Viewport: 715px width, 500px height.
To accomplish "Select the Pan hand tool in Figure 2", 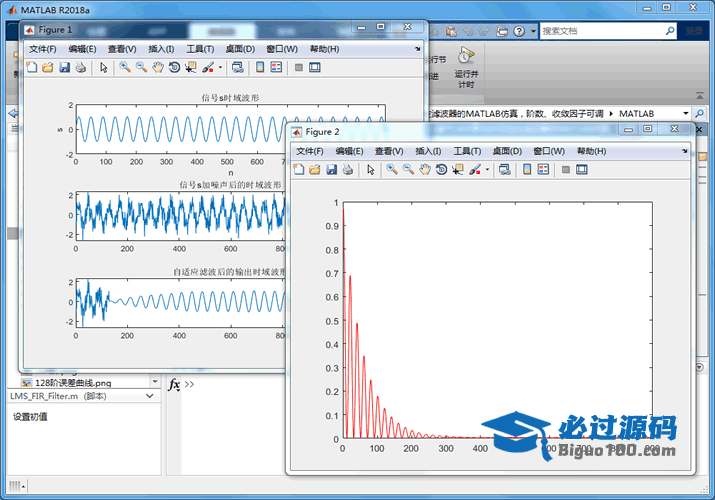I will point(425,170).
